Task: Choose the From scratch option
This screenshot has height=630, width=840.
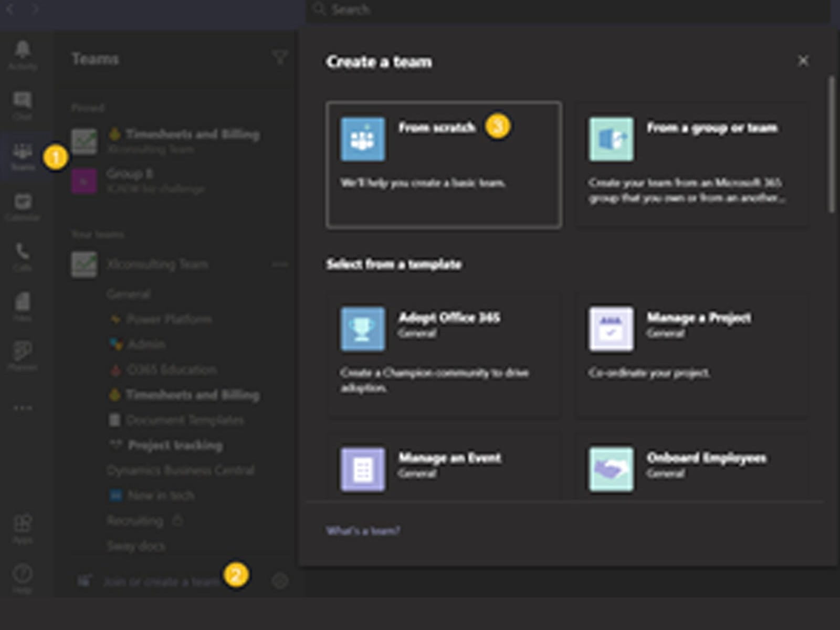Action: click(444, 165)
